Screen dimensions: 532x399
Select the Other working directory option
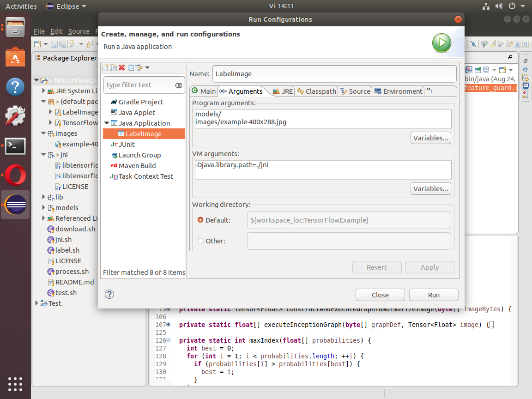pos(200,241)
